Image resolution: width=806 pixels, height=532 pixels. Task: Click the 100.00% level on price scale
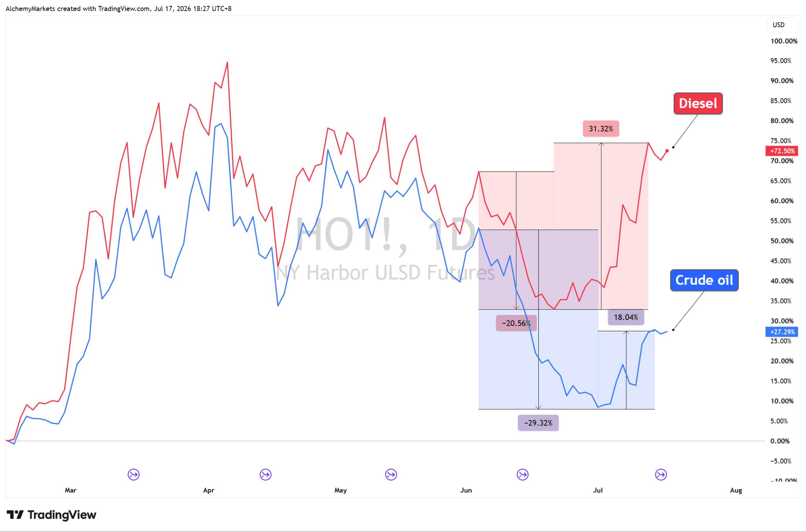pos(784,41)
